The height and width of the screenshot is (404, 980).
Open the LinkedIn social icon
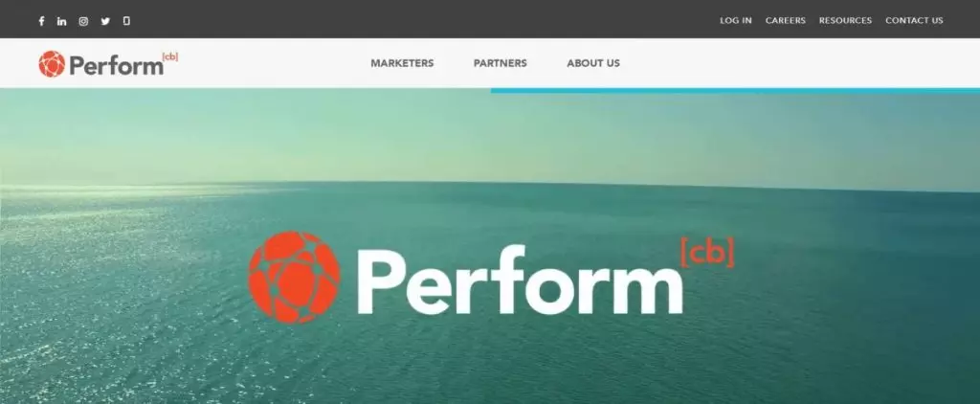tap(61, 21)
